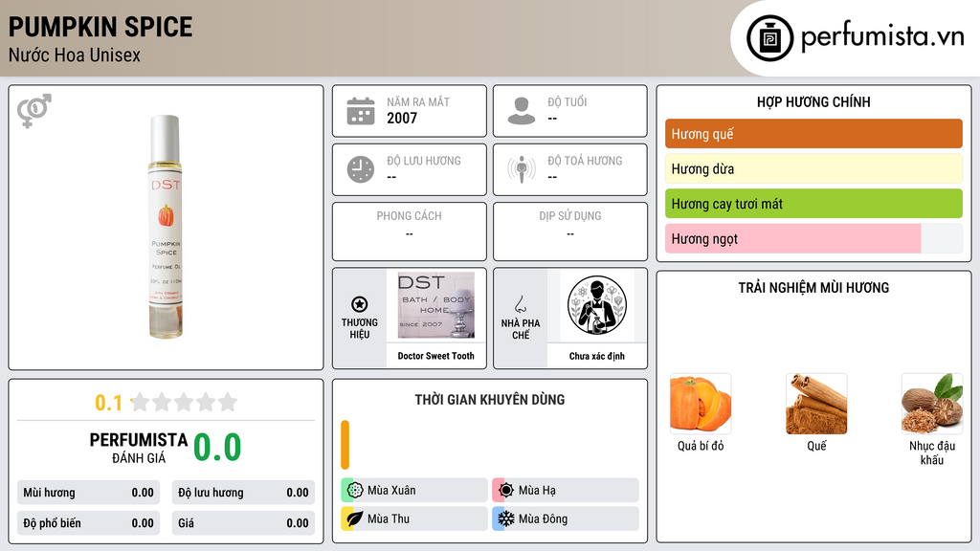The height and width of the screenshot is (551, 980).
Task: Click the nose icon above Nhà pha chế
Action: point(520,305)
